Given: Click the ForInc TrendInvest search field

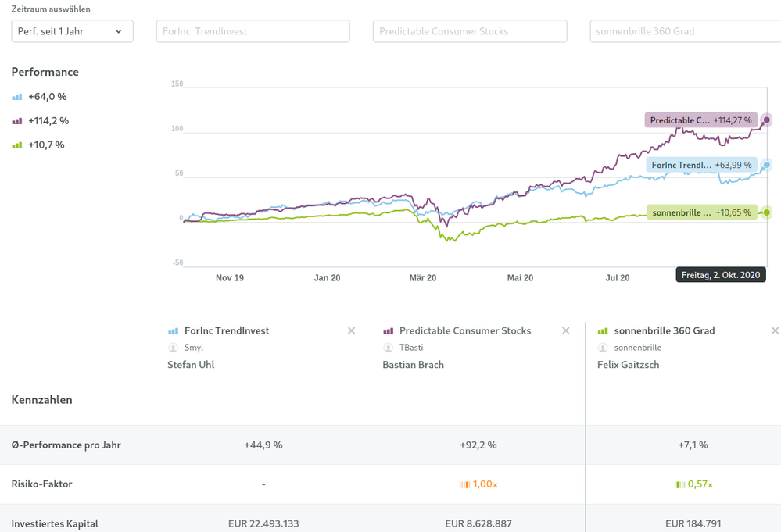Looking at the screenshot, I should pyautogui.click(x=253, y=31).
